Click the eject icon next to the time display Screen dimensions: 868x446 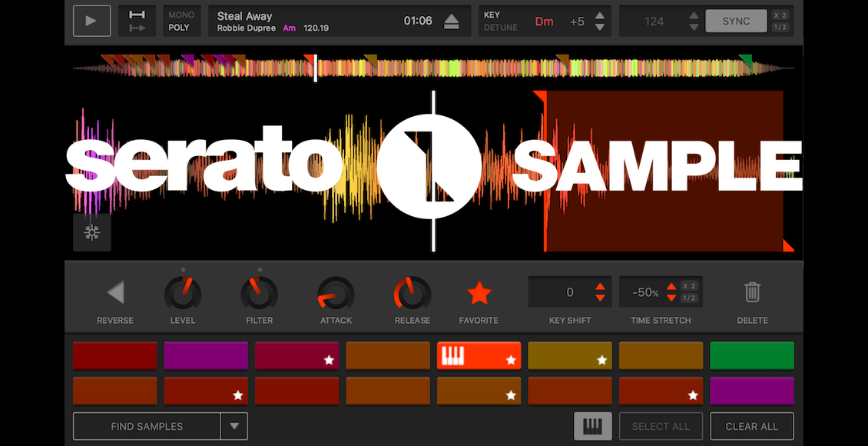point(452,21)
